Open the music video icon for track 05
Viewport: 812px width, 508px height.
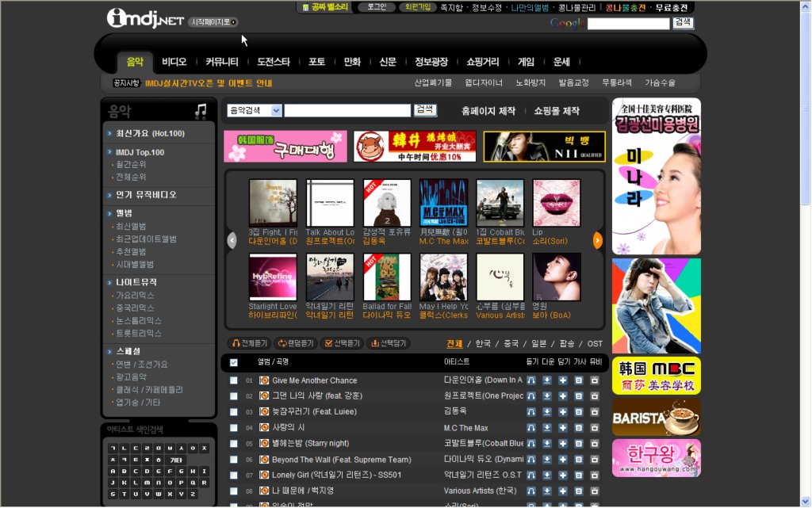coord(595,443)
